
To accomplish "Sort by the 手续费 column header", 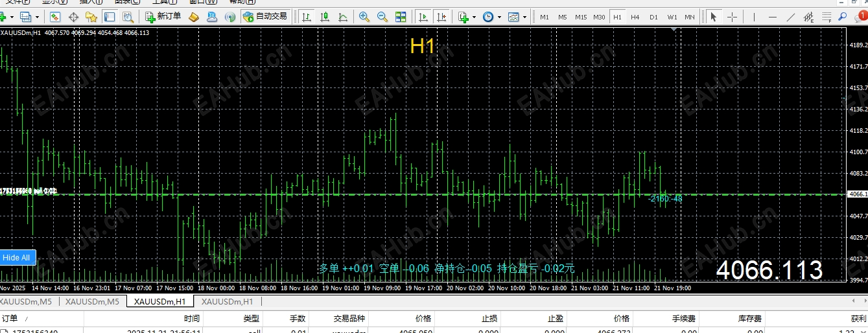I will click(664, 319).
